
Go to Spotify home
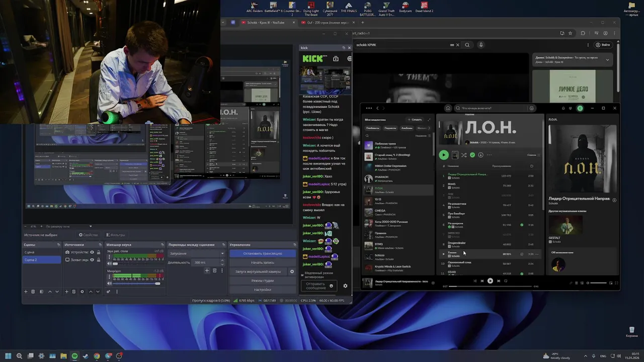pos(448,108)
